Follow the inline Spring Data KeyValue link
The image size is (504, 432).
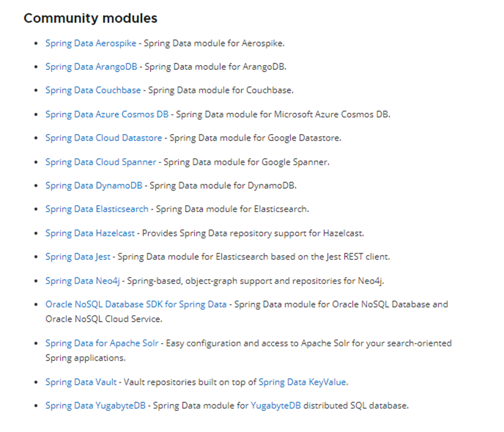coord(303,382)
